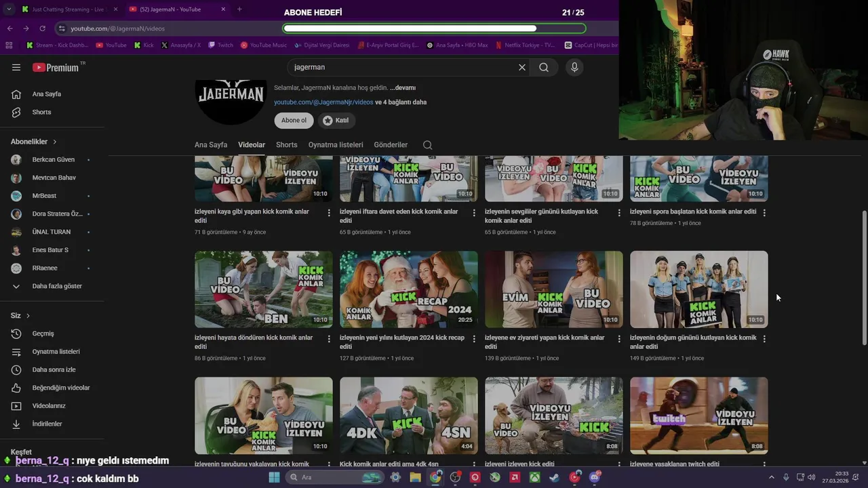Clear the search box with the X icon
Viewport: 868px width, 488px height.
coord(522,67)
